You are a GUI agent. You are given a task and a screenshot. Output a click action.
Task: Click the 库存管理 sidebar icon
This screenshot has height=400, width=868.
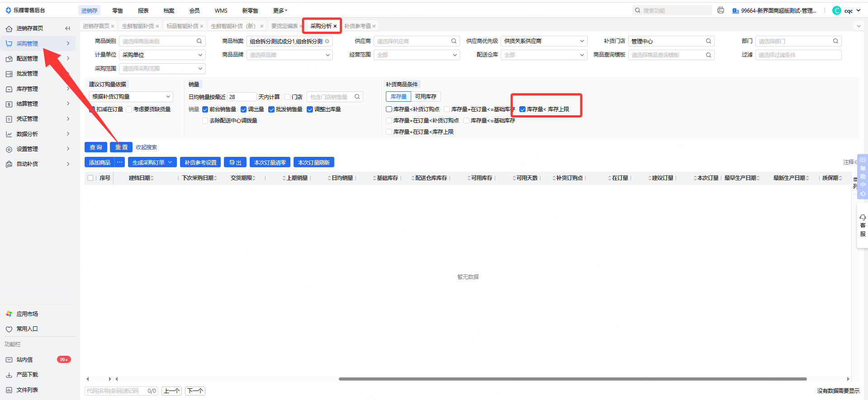coord(9,89)
